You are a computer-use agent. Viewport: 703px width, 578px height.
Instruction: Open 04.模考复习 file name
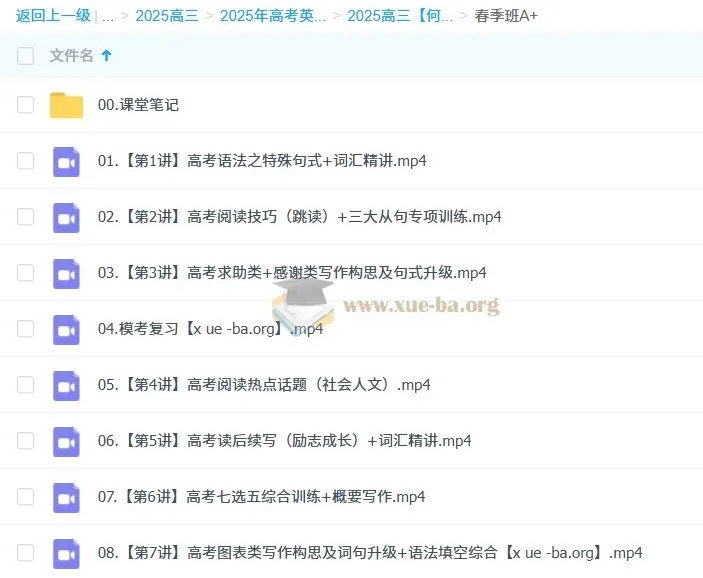[x=210, y=329]
